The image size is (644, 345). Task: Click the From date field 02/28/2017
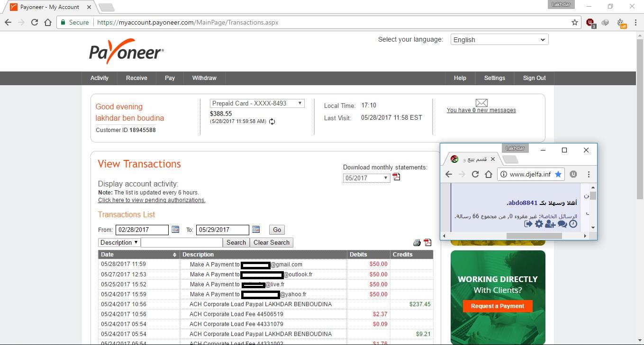pos(142,230)
